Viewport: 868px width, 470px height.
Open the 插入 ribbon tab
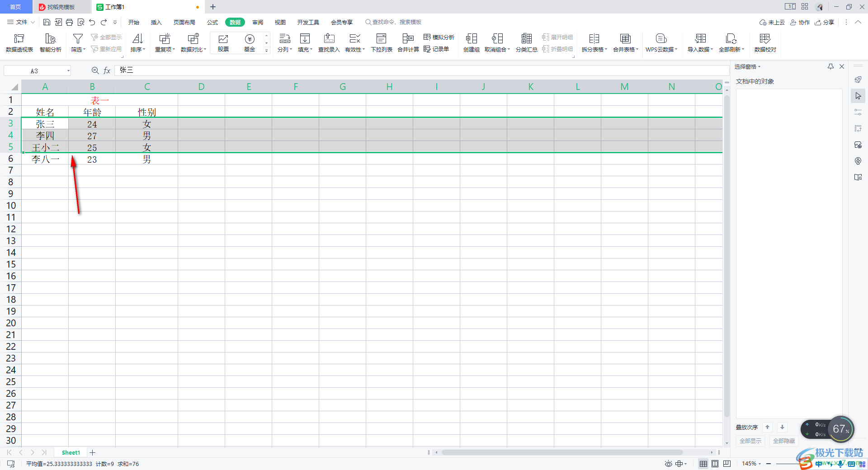[156, 22]
